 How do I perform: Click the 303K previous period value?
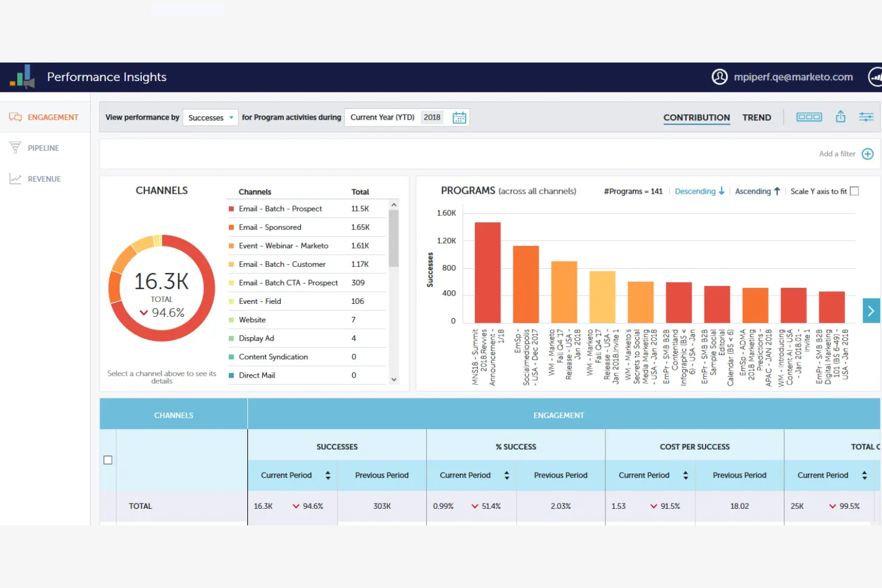pos(382,506)
